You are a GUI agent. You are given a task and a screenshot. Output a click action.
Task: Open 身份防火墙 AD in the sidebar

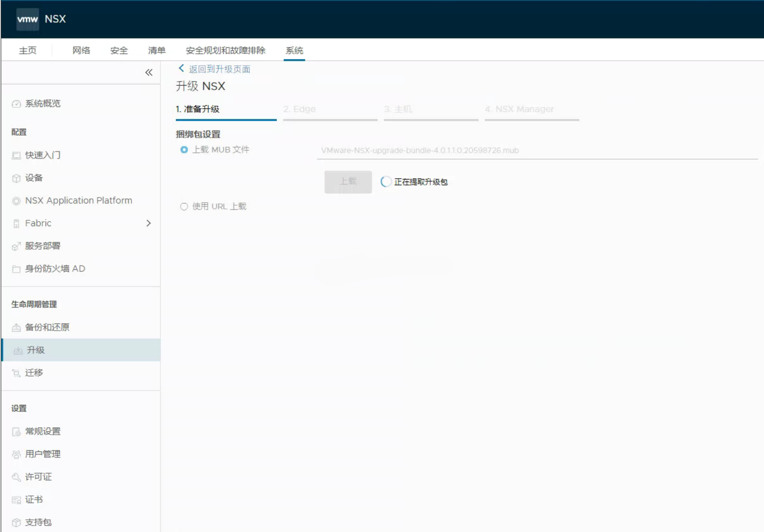click(55, 269)
